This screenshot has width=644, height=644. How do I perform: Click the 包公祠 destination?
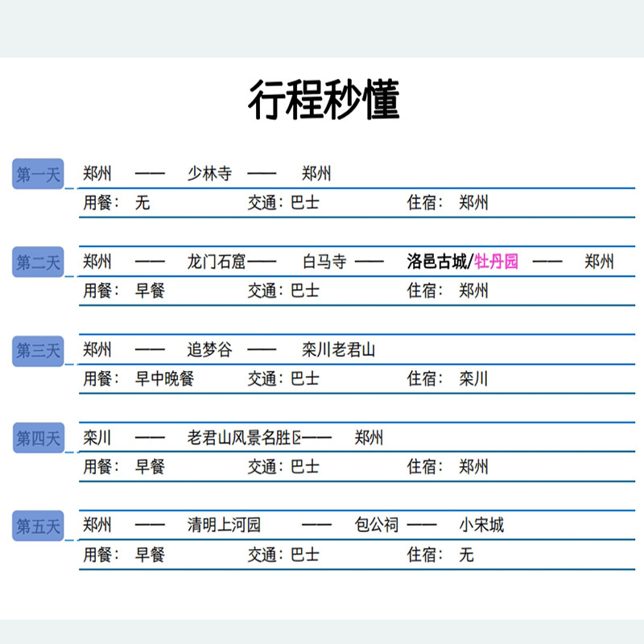click(377, 526)
